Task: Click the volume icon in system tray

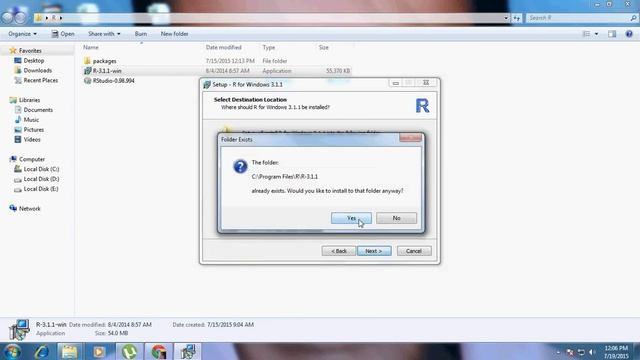Action: pyautogui.click(x=592, y=352)
